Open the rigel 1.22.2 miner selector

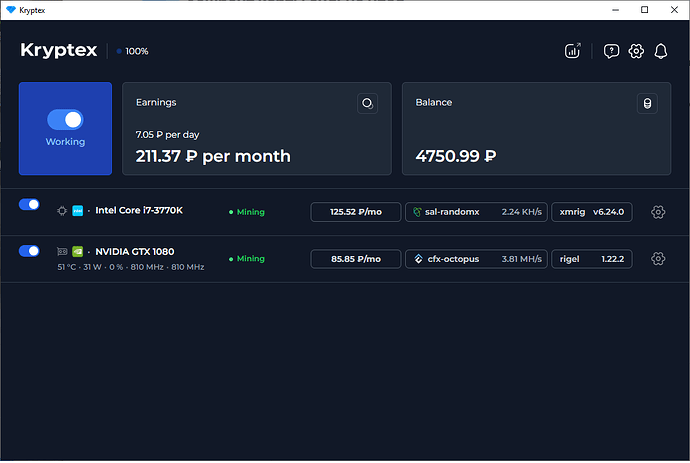coord(591,259)
